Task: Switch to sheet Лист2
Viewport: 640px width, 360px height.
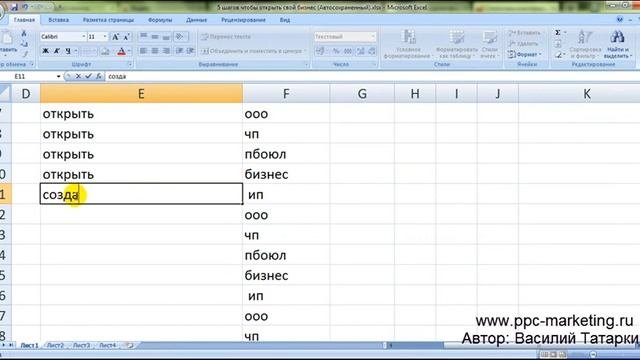Action: [x=55, y=346]
